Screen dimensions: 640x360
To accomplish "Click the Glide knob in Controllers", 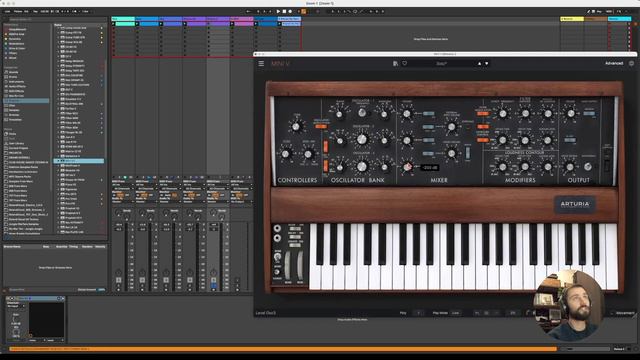I will pyautogui.click(x=285, y=154).
